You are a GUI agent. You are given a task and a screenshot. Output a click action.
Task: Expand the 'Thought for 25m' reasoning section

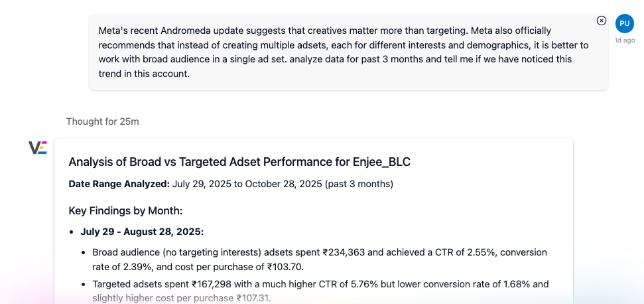point(102,121)
